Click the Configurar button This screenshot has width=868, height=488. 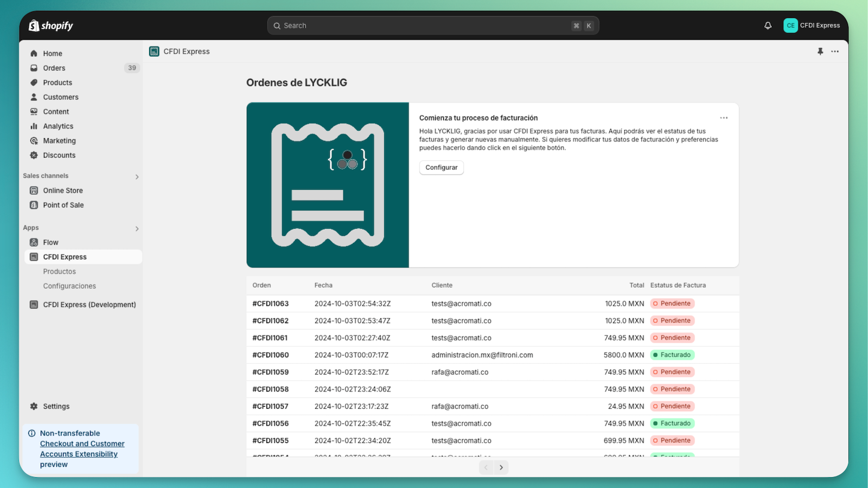(441, 168)
